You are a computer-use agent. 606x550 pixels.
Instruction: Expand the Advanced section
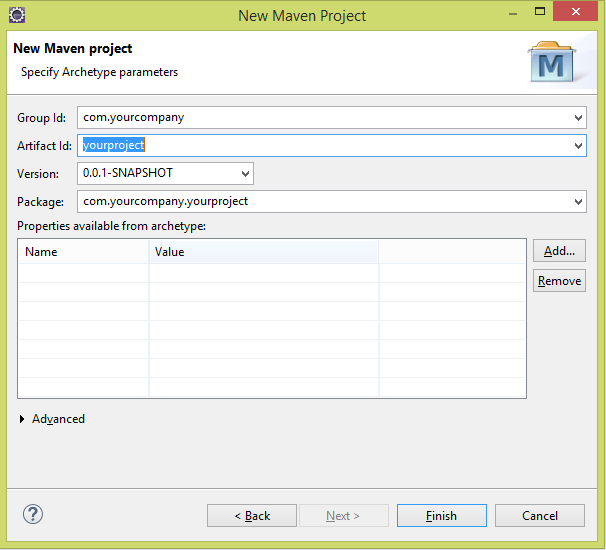[x=22, y=419]
